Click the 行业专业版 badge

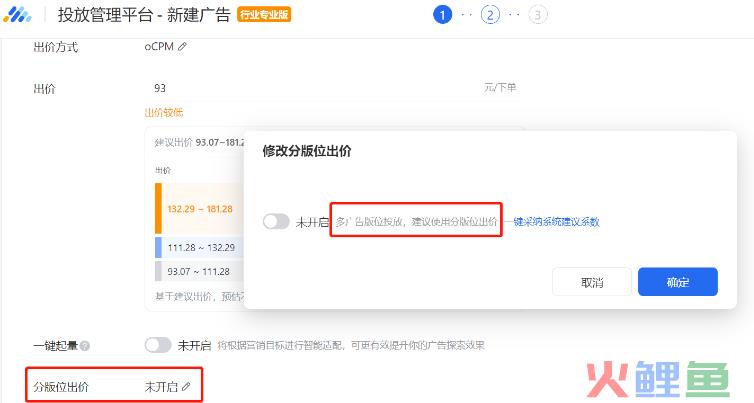click(264, 14)
